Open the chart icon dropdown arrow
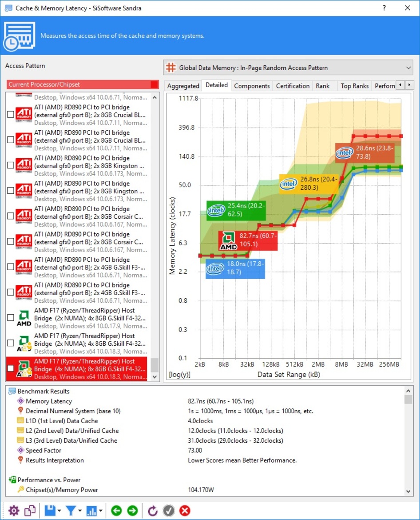 (100, 511)
